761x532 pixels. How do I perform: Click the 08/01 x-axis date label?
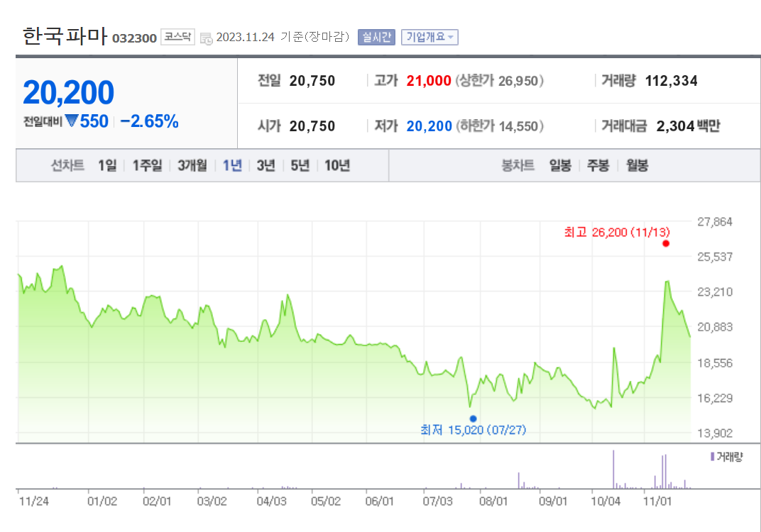493,501
